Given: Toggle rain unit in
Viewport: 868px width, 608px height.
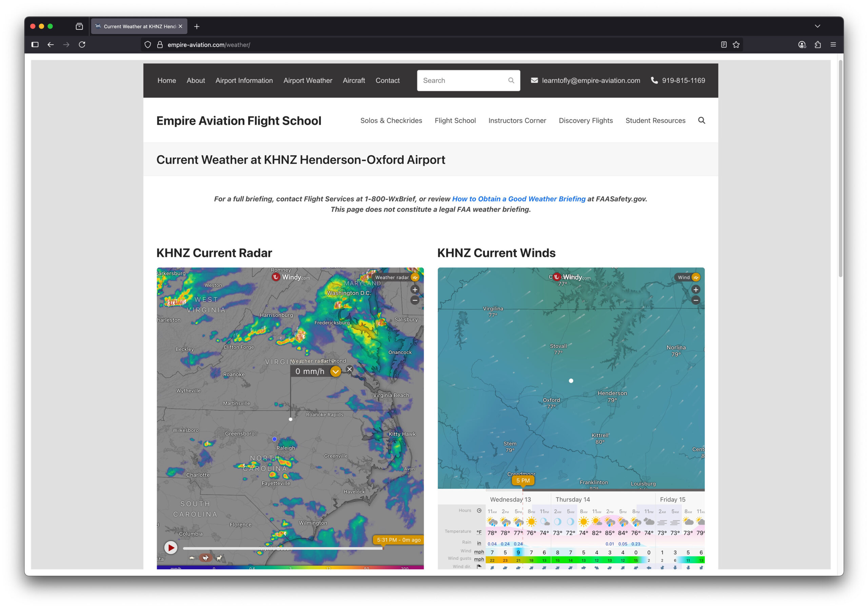Looking at the screenshot, I should [479, 543].
